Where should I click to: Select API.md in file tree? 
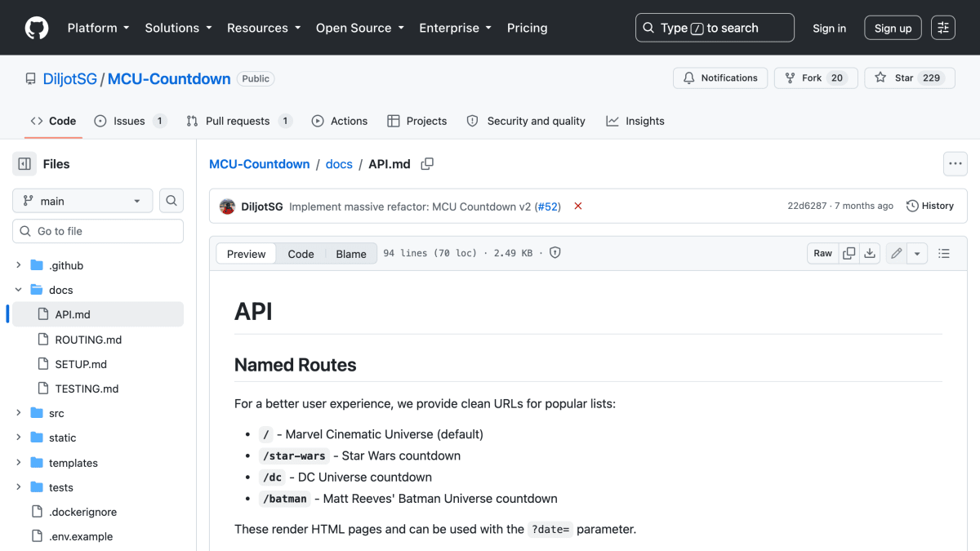(98, 314)
